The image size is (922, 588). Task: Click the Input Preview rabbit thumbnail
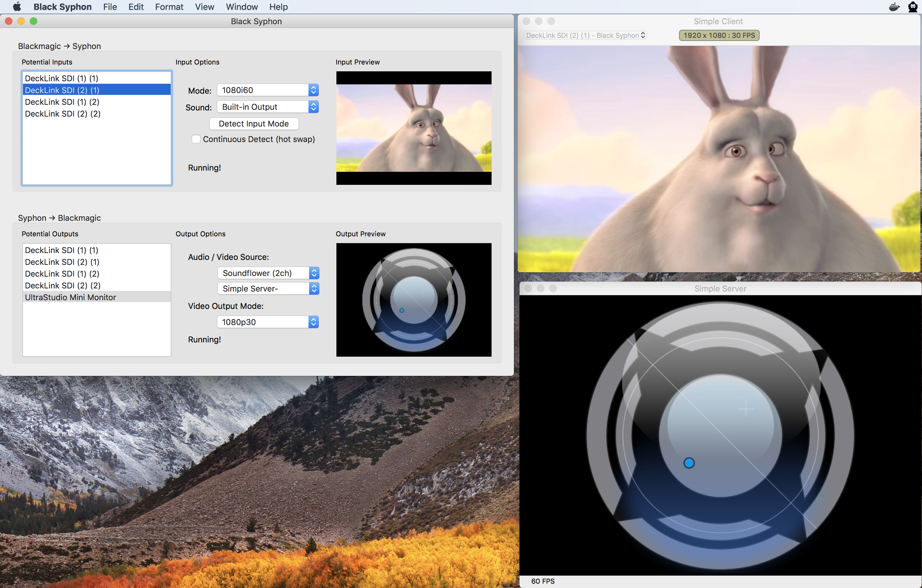414,128
